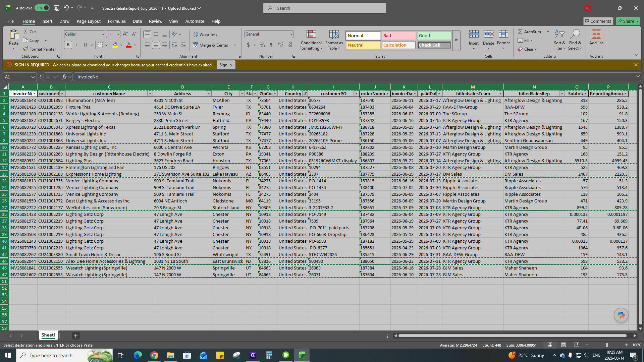Click the Comments button
The image size is (644, 362).
click(598, 21)
